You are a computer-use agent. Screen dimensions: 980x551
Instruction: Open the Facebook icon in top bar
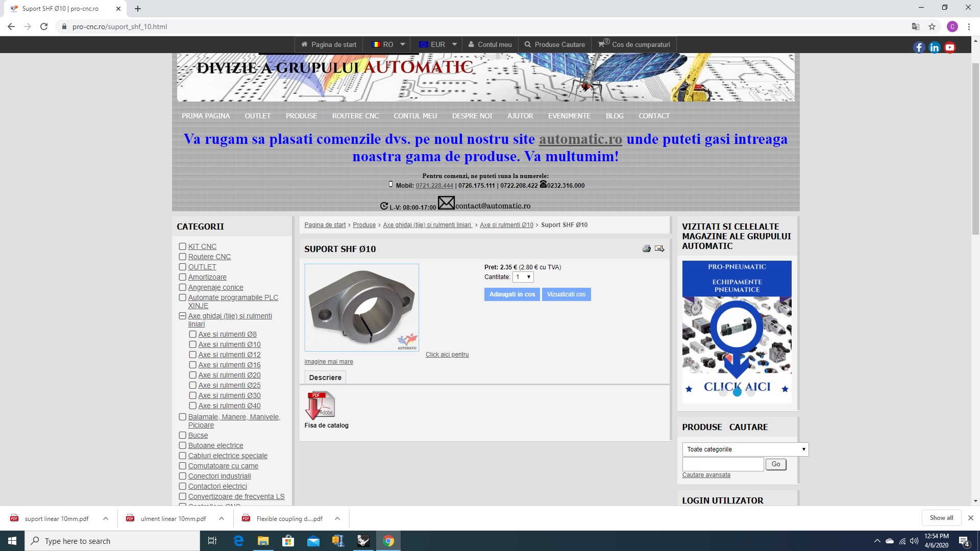919,47
